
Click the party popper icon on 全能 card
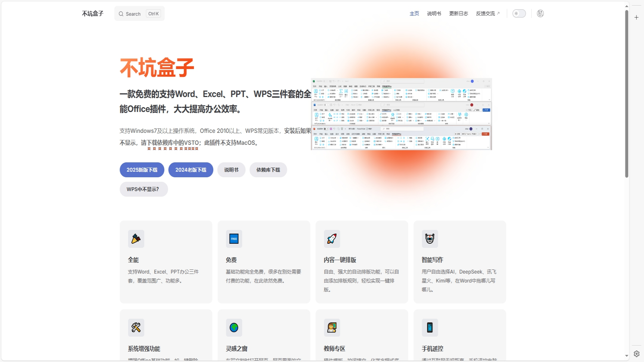pyautogui.click(x=136, y=239)
